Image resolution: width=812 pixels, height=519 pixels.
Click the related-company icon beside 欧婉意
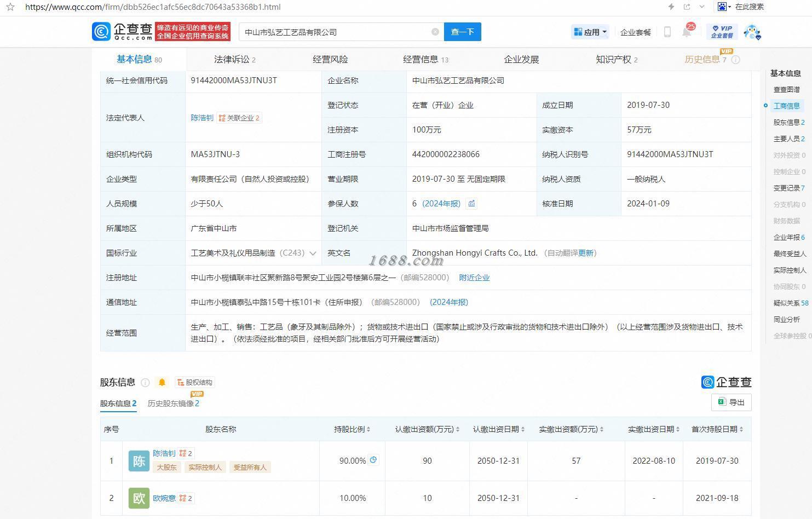point(186,498)
